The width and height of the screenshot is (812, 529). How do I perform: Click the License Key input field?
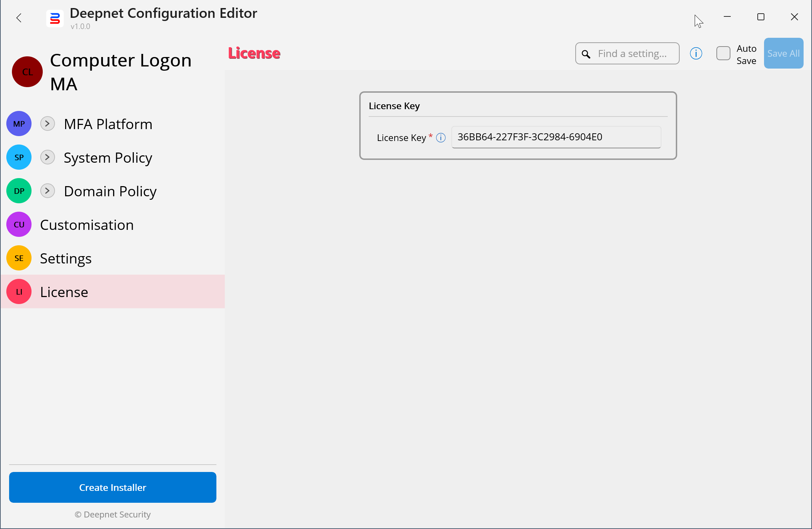(556, 137)
